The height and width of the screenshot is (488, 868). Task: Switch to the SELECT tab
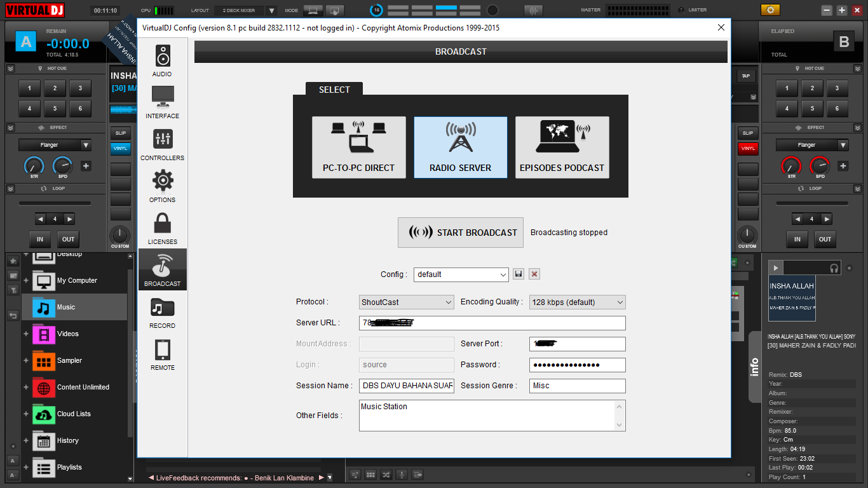click(x=334, y=90)
